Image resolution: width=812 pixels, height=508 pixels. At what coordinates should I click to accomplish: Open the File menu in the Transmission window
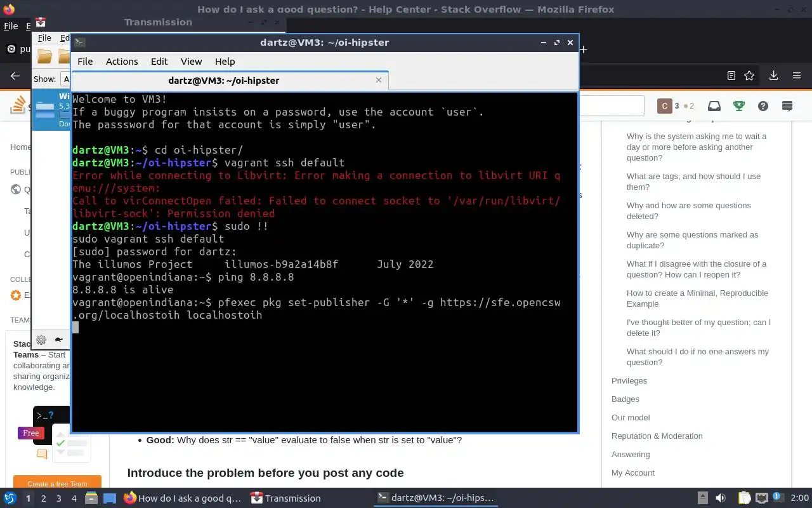44,38
